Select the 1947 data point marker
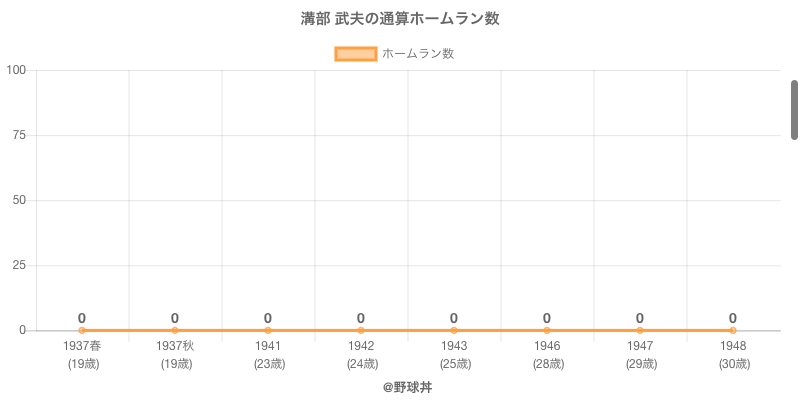Image resolution: width=800 pixels, height=400 pixels. (x=640, y=330)
